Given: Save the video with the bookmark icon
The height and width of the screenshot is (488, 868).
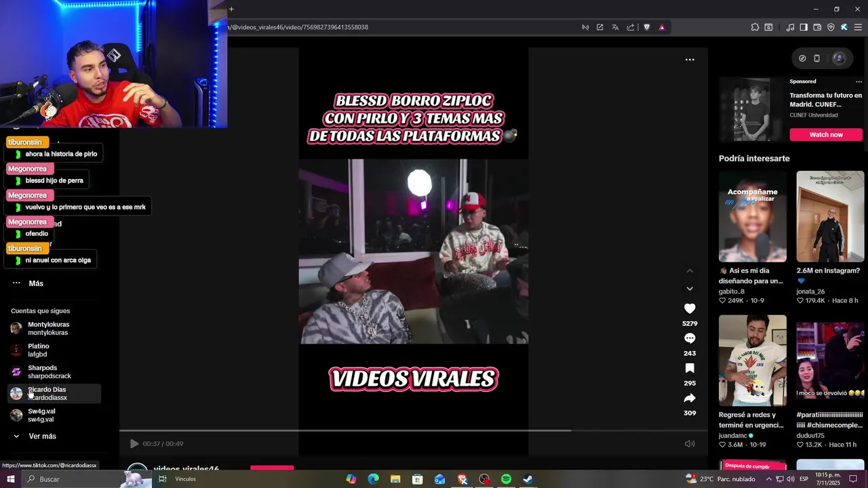Looking at the screenshot, I should click(x=690, y=368).
